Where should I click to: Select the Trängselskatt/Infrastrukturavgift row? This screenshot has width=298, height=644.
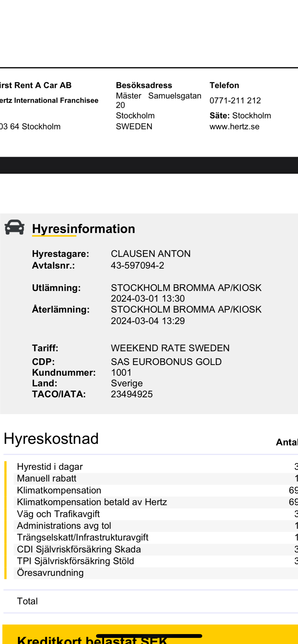point(83,537)
